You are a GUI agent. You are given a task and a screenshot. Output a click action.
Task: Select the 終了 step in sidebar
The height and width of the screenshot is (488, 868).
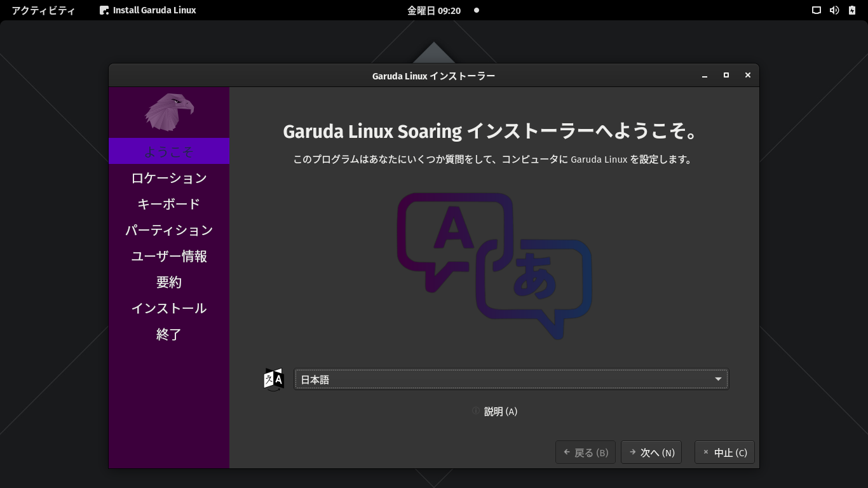point(169,334)
